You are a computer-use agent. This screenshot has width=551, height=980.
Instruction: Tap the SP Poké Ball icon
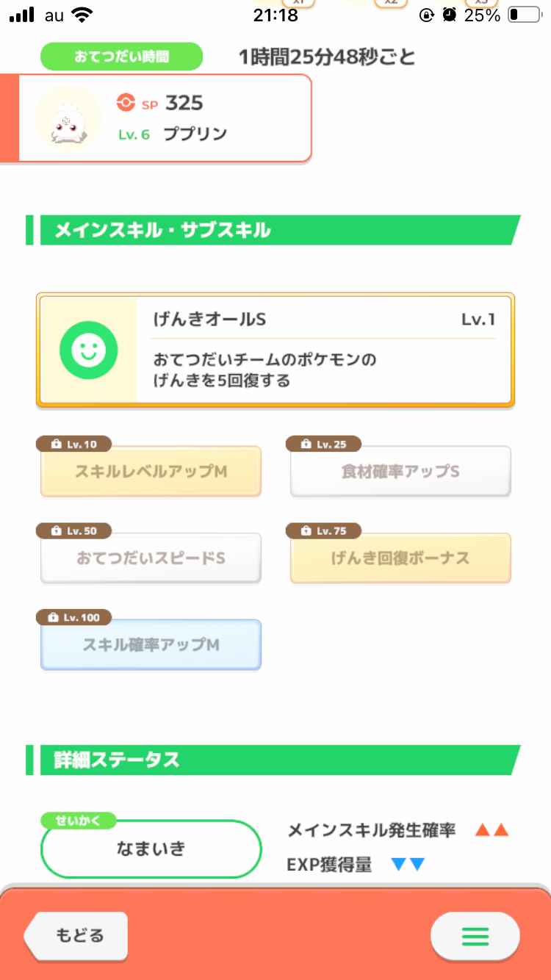pos(126,103)
